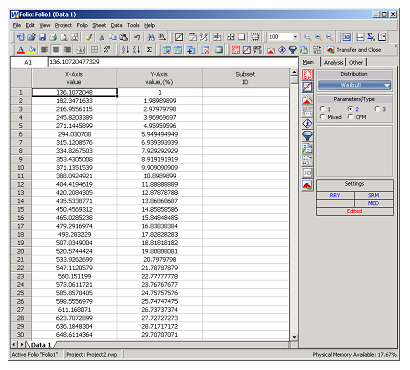
Task: Click the Open folder icon
Action: pyautogui.click(x=31, y=37)
